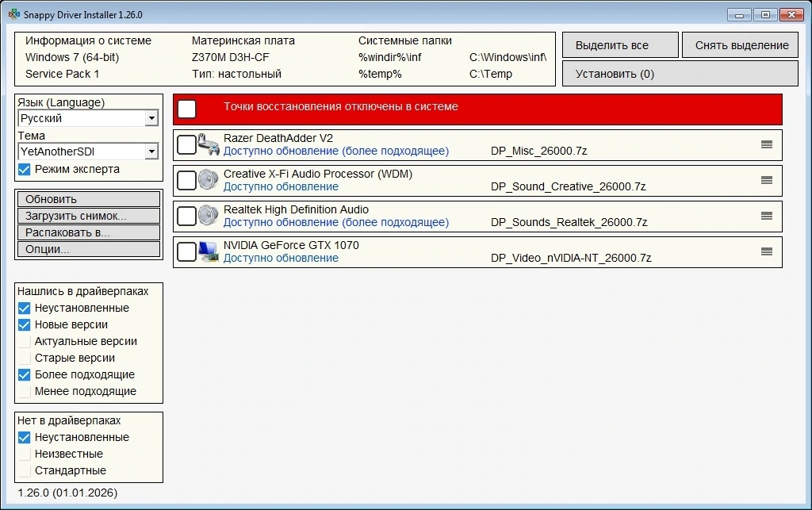
Task: Click the NVIDIA GeForce GTX 1070 monitor icon
Action: pyautogui.click(x=209, y=251)
